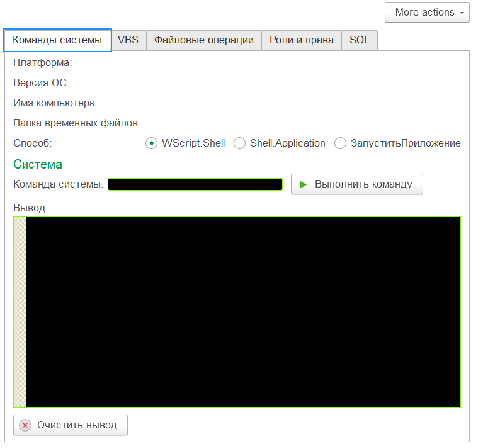Click the Версия ОС label

42,83
